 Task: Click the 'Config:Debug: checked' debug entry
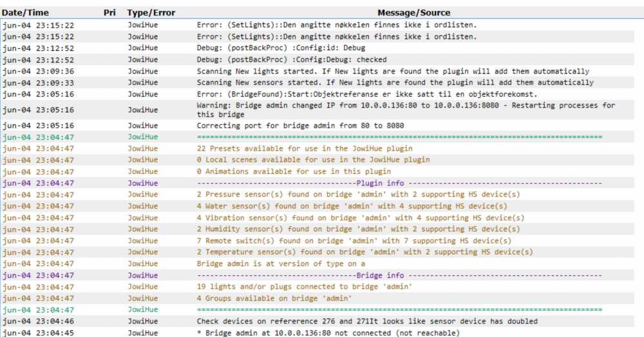tap(292, 60)
